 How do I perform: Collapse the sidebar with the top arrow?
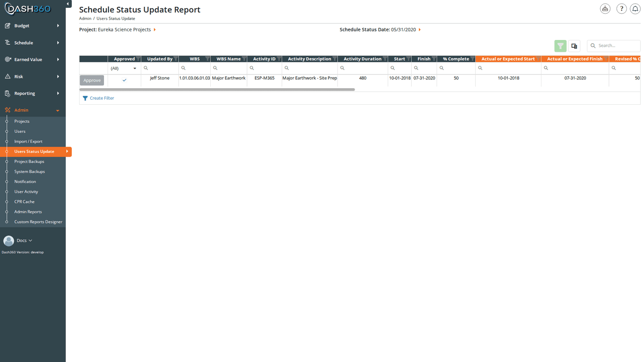click(68, 4)
